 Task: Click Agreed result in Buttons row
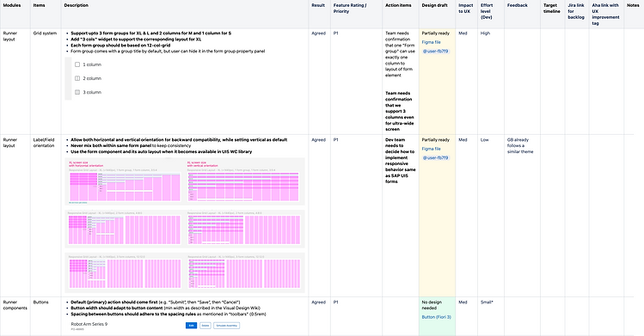click(x=318, y=302)
